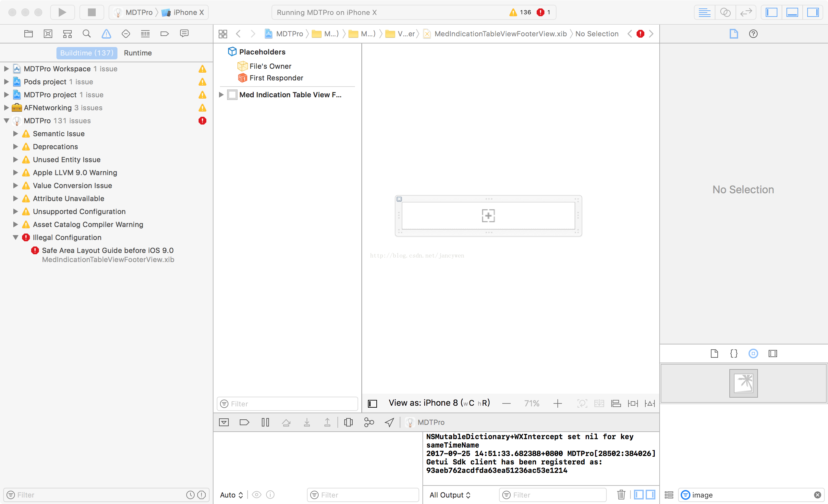The image size is (828, 504).
Task: Select the Runtime tab
Action: tap(138, 53)
